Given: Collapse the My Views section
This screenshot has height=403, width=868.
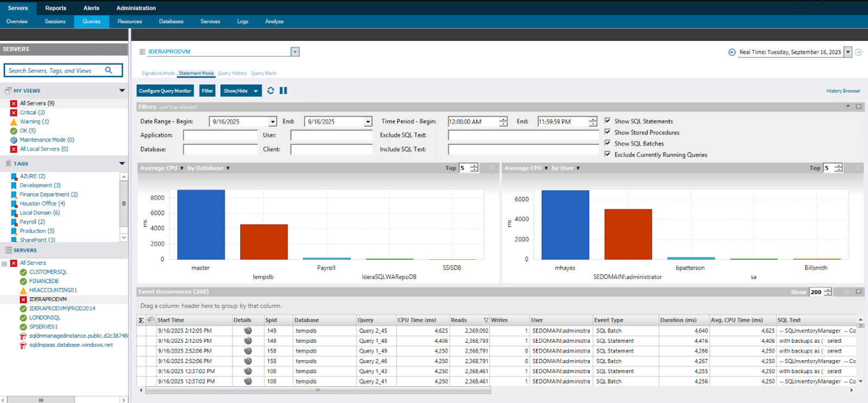Looking at the screenshot, I should 122,91.
